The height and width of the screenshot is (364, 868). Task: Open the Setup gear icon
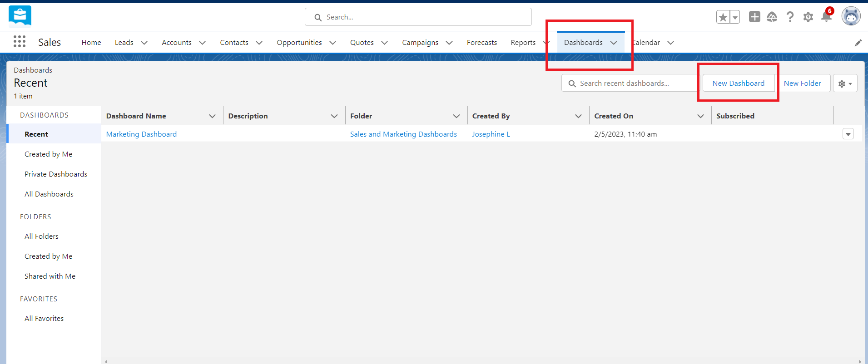click(808, 17)
